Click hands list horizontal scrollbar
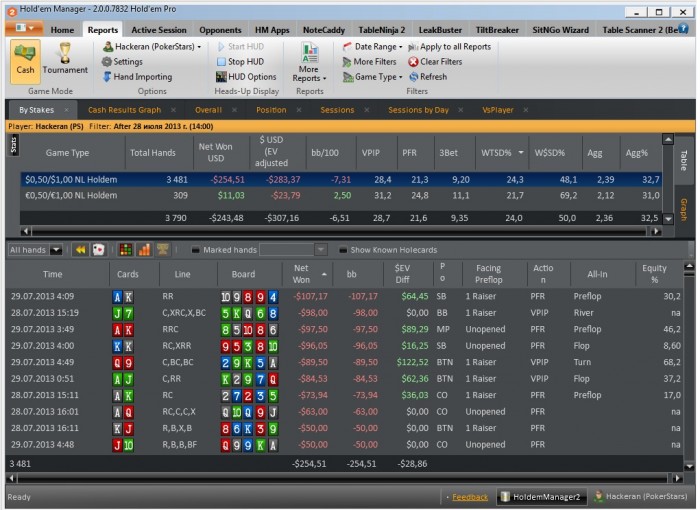Image resolution: width=700 pixels, height=510 pixels. pyautogui.click(x=342, y=478)
